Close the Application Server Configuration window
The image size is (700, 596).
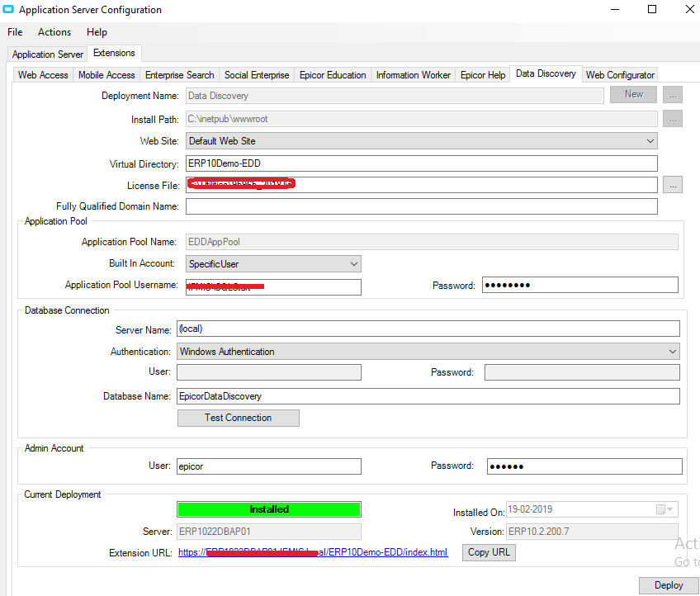click(x=690, y=9)
